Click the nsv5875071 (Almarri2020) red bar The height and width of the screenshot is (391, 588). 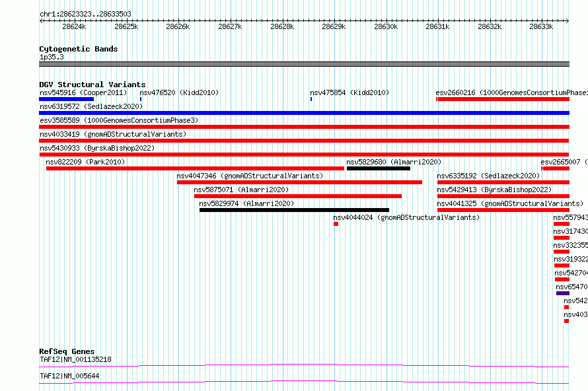tap(298, 196)
